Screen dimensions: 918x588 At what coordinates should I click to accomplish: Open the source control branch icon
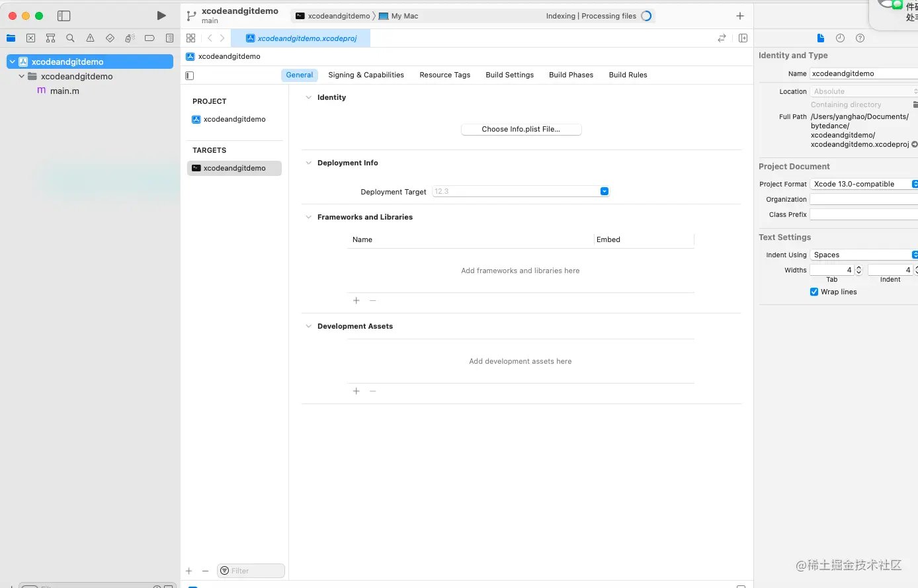pyautogui.click(x=191, y=16)
